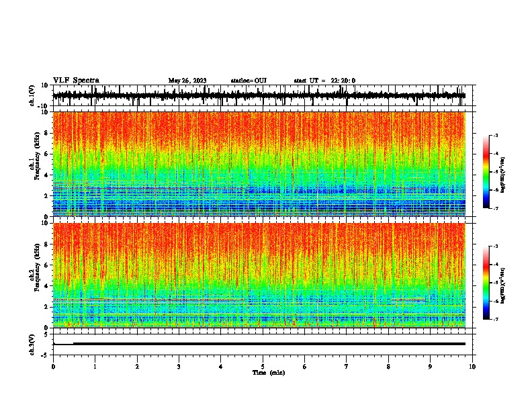The image size is (532, 411).
Task: Click the ch.2 colorbar log(PSD) unit label
Action: 503,285
